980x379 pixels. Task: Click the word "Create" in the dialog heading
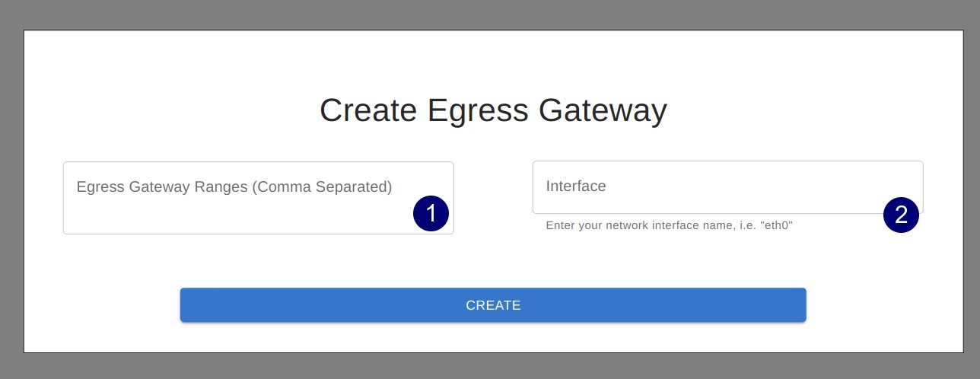coord(368,110)
